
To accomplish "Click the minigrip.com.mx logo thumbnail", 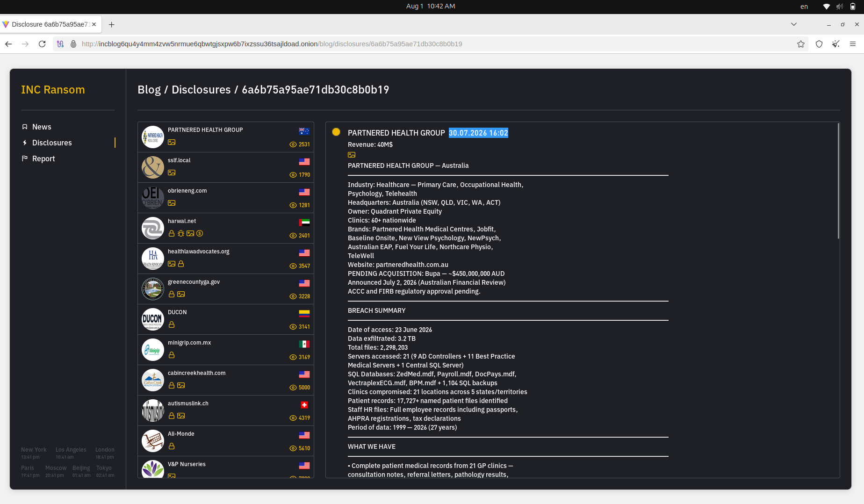I will click(x=153, y=350).
